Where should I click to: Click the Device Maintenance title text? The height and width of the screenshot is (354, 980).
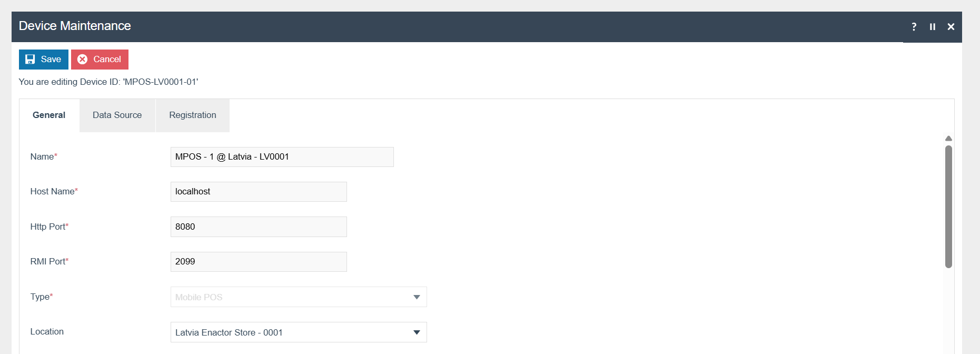[75, 26]
